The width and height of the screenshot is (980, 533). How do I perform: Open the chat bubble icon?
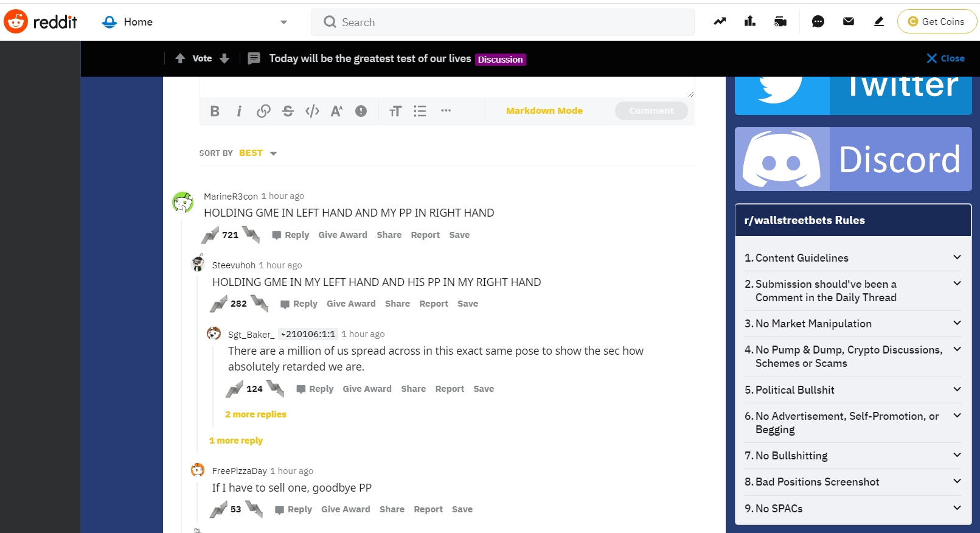click(x=818, y=22)
